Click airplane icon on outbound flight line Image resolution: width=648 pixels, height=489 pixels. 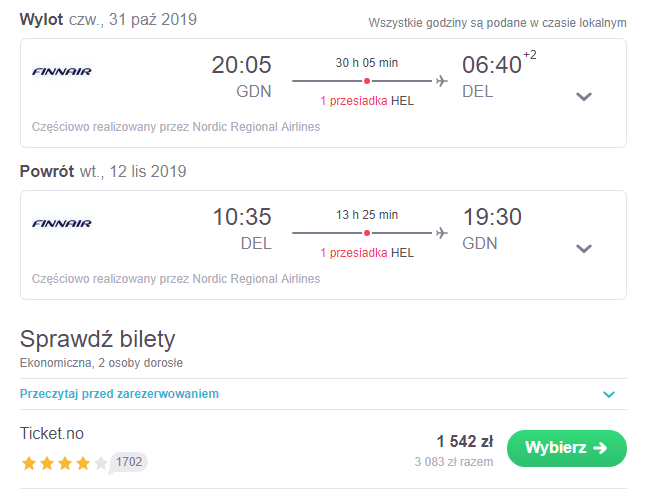tap(442, 81)
